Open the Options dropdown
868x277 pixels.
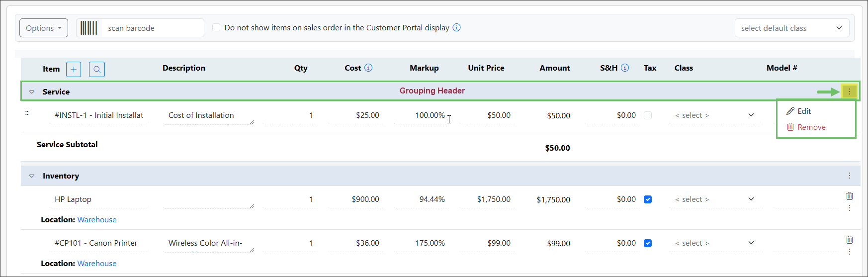[x=44, y=28]
